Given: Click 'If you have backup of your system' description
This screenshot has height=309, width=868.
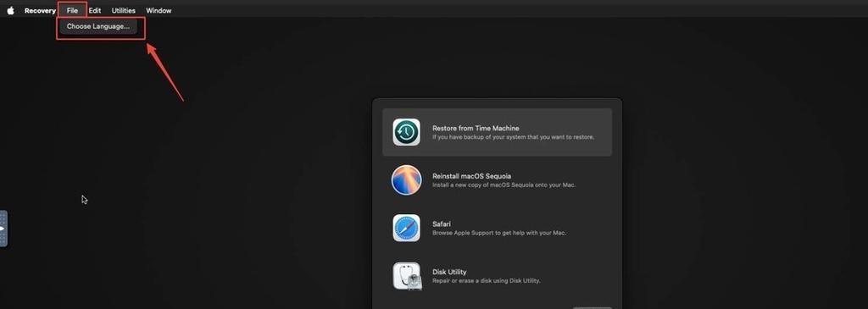Looking at the screenshot, I should pos(513,137).
